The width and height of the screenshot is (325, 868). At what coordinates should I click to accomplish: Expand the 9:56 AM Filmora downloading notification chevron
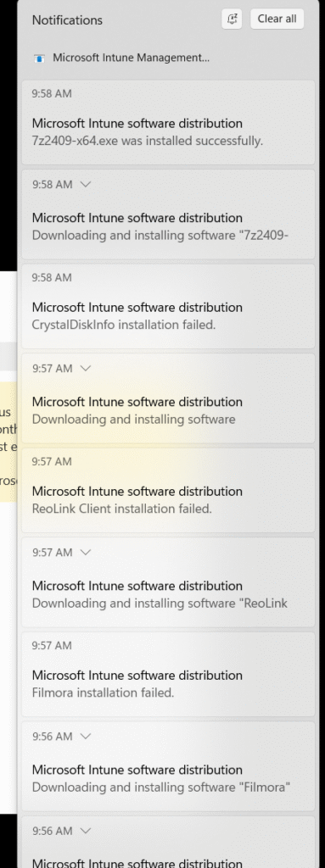(86, 737)
